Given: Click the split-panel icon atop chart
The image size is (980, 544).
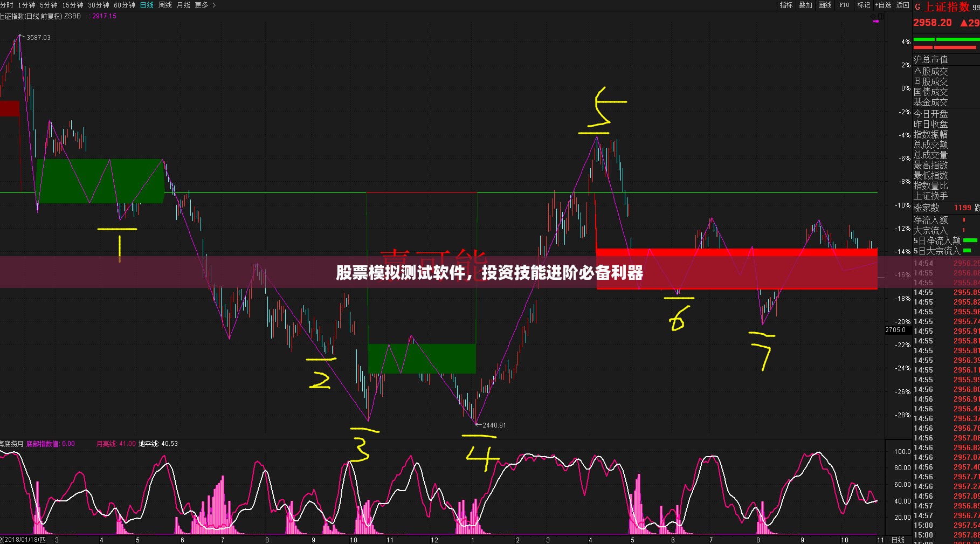Looking at the screenshot, I should [881, 16].
